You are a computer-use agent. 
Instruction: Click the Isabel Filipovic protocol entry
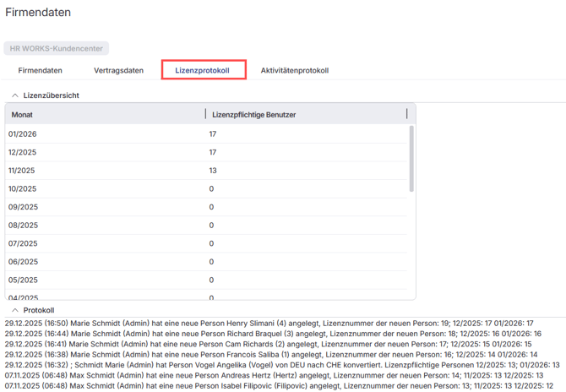pos(282,385)
